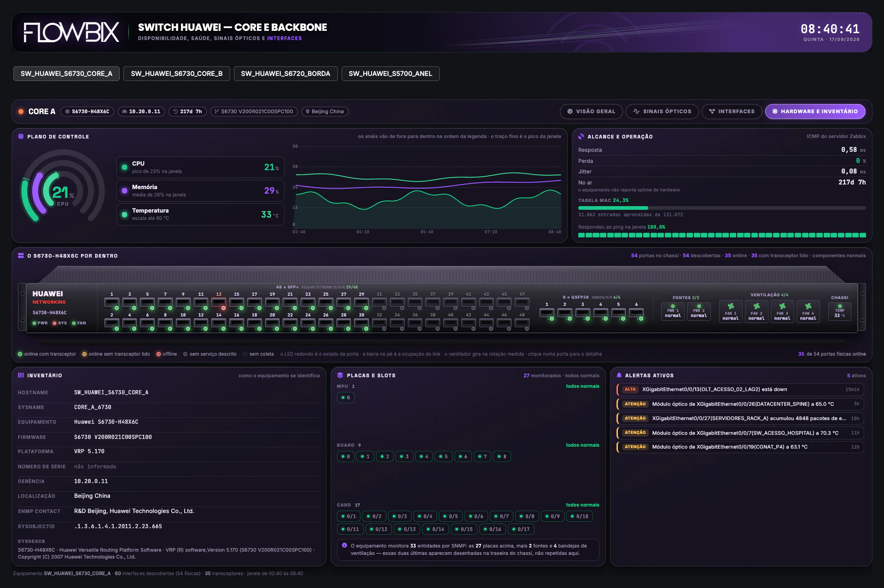Click the FAN 2 fan icon
The width and height of the screenshot is (884, 588).
(x=756, y=306)
